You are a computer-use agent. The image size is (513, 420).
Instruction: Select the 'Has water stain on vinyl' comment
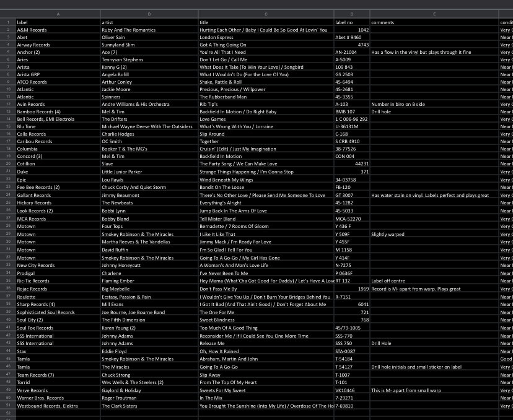[x=434, y=195]
